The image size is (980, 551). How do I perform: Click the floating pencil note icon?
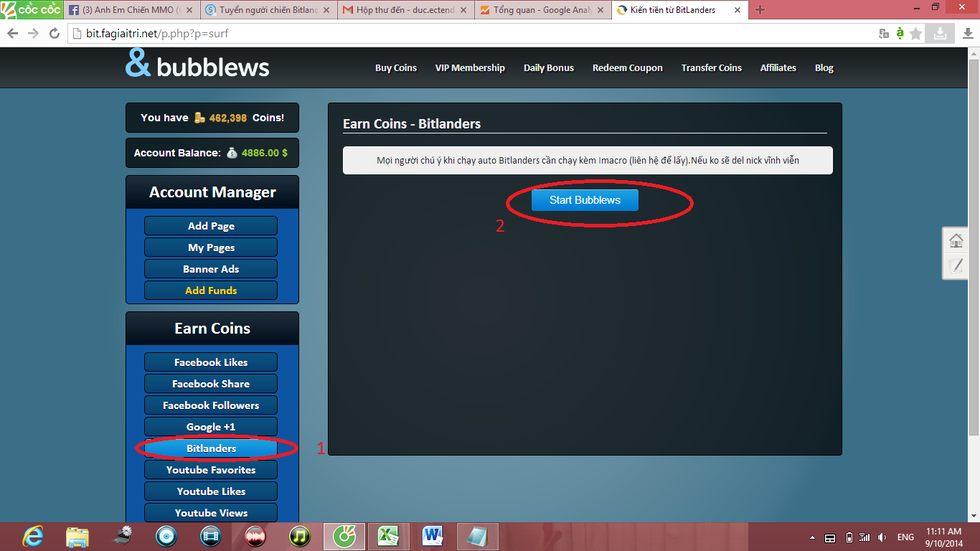click(x=956, y=266)
